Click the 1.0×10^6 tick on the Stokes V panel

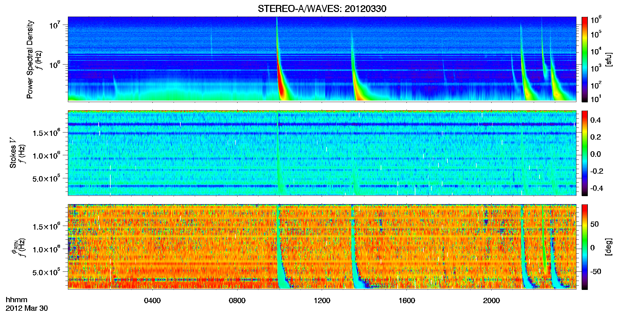point(46,156)
